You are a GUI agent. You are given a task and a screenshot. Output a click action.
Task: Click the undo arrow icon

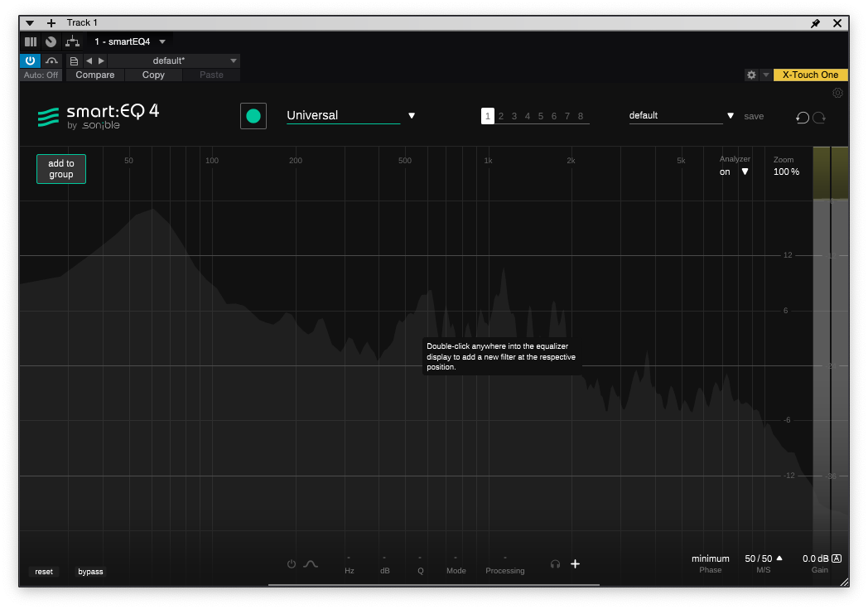pos(802,118)
